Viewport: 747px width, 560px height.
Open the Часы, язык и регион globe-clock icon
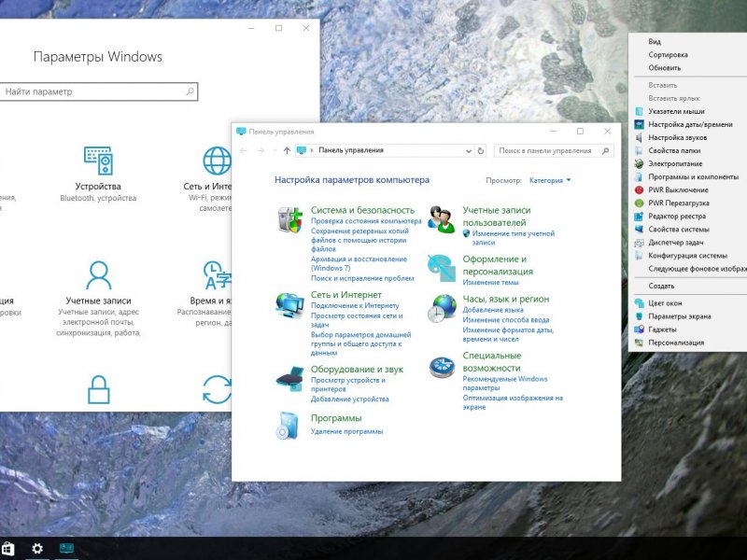point(441,309)
